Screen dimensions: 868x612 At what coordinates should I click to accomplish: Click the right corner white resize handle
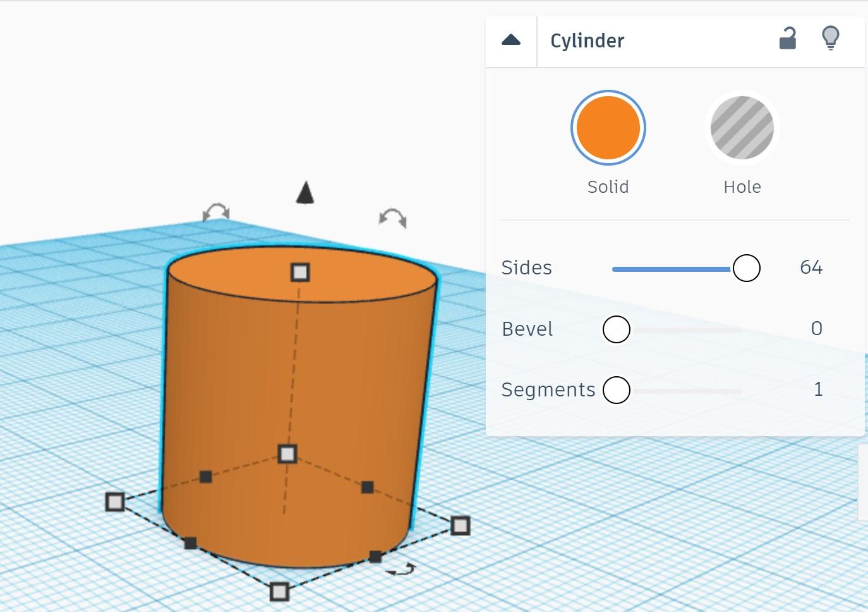pyautogui.click(x=461, y=525)
